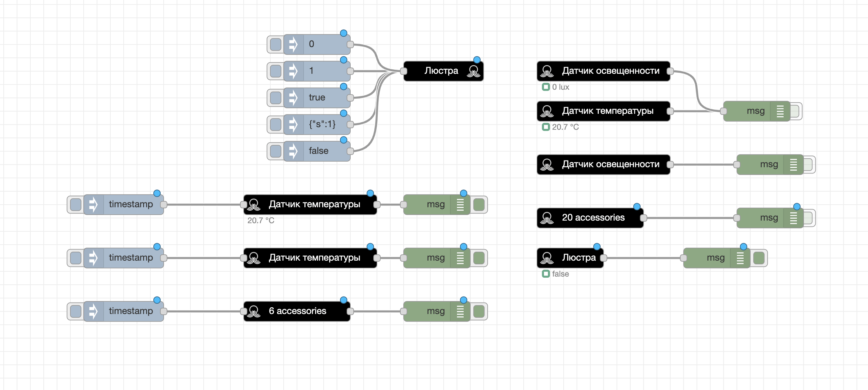Click the input port of Люстра node with five wires
868x390 pixels.
pyautogui.click(x=404, y=71)
